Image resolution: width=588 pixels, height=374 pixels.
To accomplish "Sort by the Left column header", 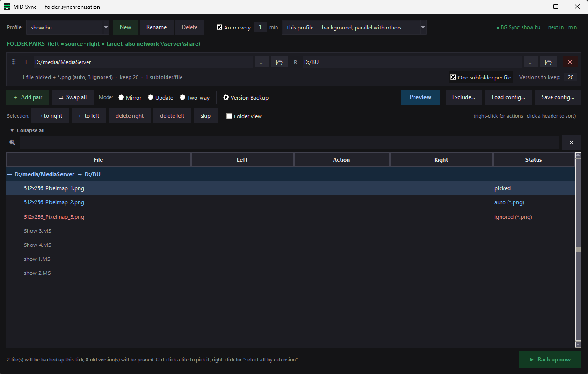I will (x=242, y=160).
